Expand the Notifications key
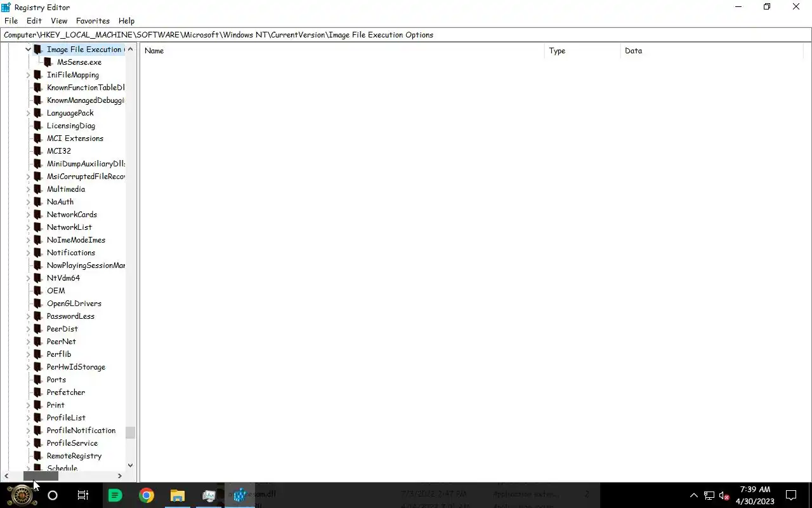Screen dimensions: 812x508 coord(28,253)
